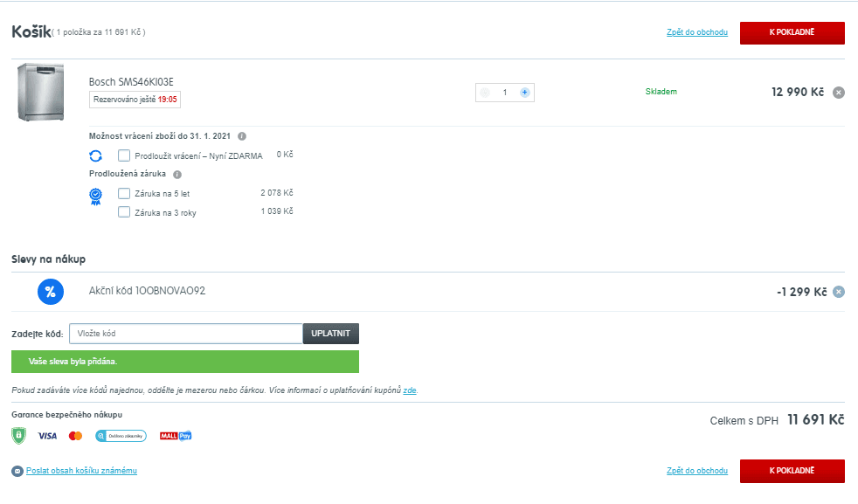
Task: Click the Košík page heading
Action: [31, 31]
